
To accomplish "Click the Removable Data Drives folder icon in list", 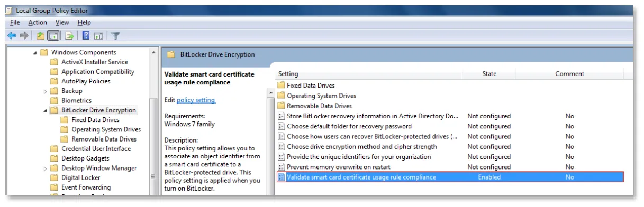I will pyautogui.click(x=282, y=106).
